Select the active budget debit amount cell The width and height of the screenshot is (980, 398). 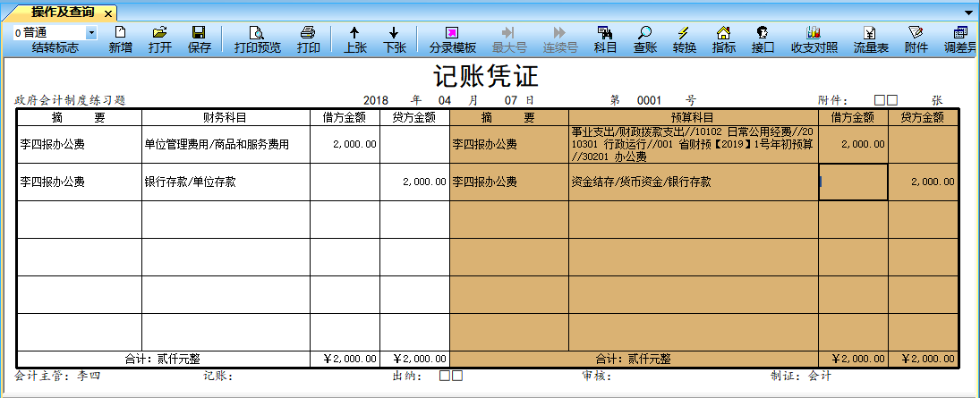pyautogui.click(x=853, y=182)
